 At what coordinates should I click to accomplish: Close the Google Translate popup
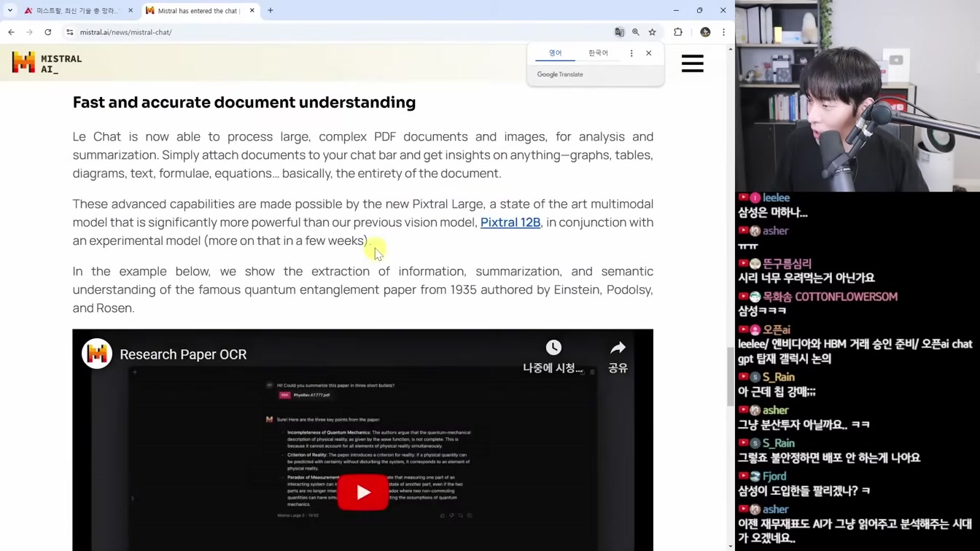[649, 53]
